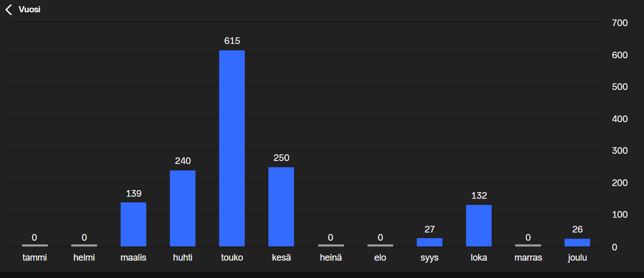The image size is (644, 278).
Task: Select the loka bar showing 132
Action: click(x=479, y=226)
